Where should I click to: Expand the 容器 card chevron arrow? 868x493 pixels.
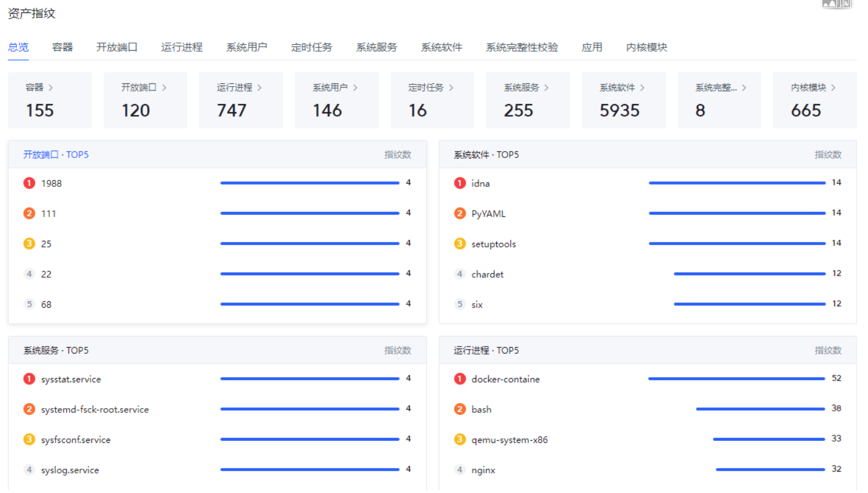(x=51, y=88)
